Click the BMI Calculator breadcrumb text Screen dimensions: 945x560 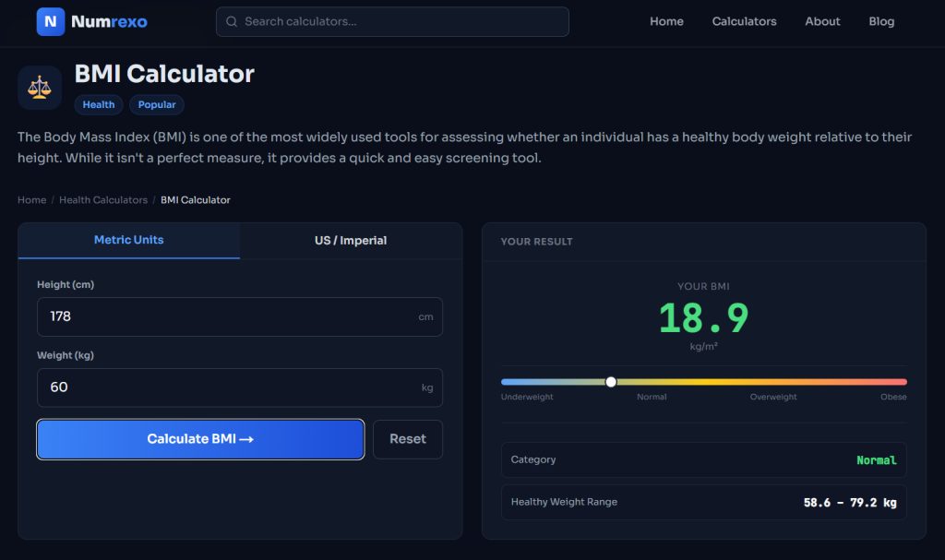click(x=196, y=200)
